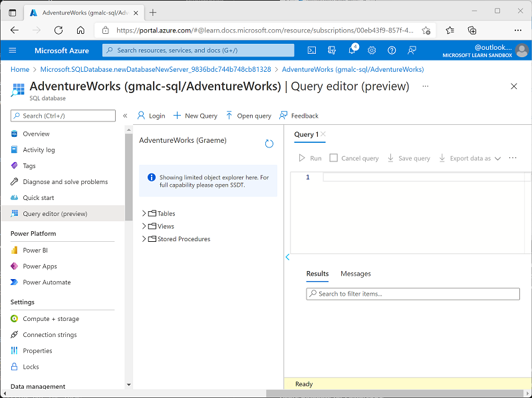Select Query editor (preview) menu item
The image size is (532, 398).
tap(63, 213)
